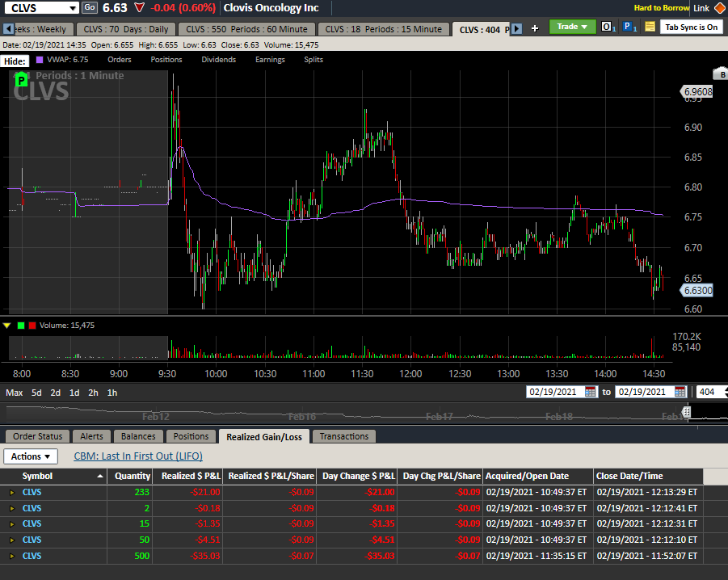Open the start date calendar picker
This screenshot has width=728, height=580.
point(591,392)
